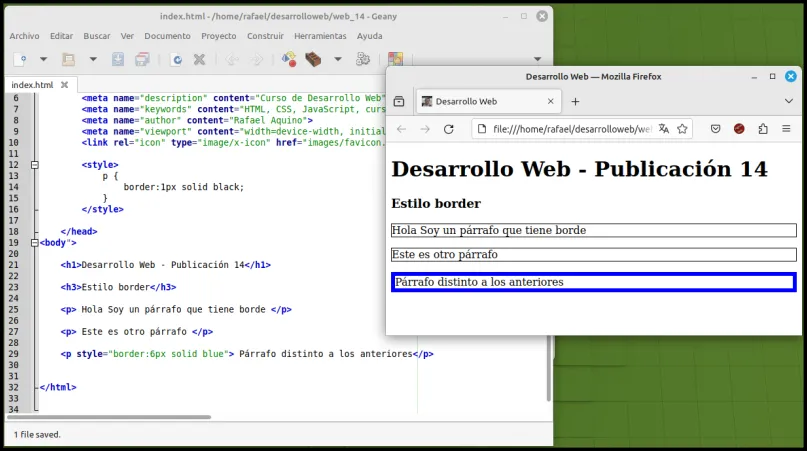Screen dimensions: 807x451
Task: Click the Firefox forward arrow
Action: (425, 129)
